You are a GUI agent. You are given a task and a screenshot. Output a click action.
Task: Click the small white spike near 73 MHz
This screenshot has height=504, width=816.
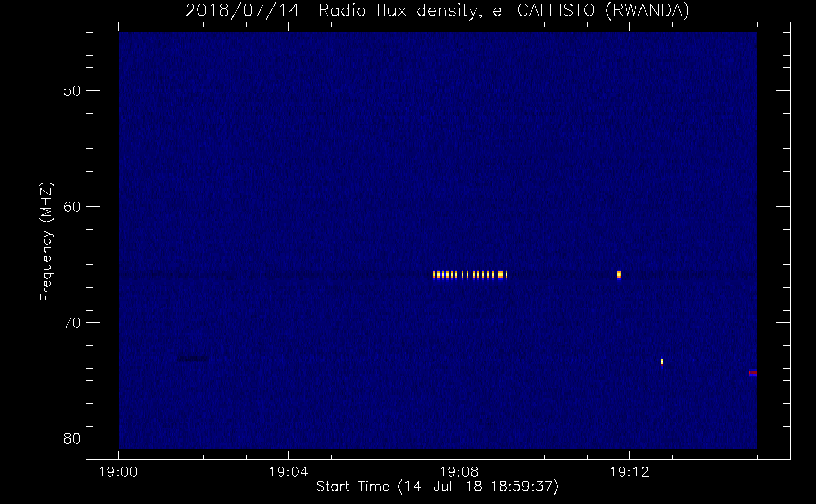pos(662,361)
